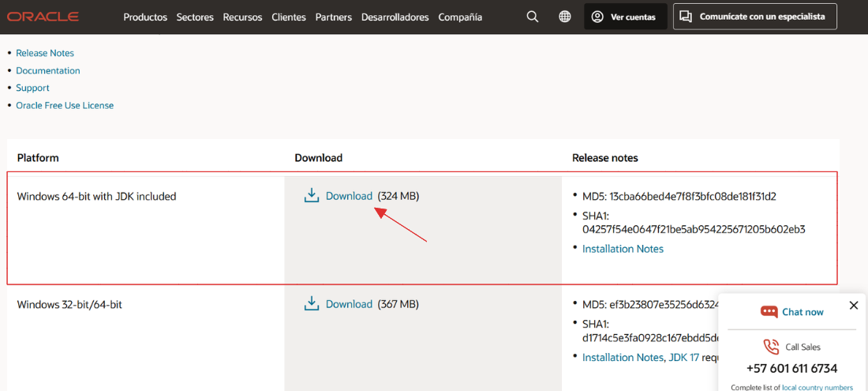Click the Chat now link

803,312
